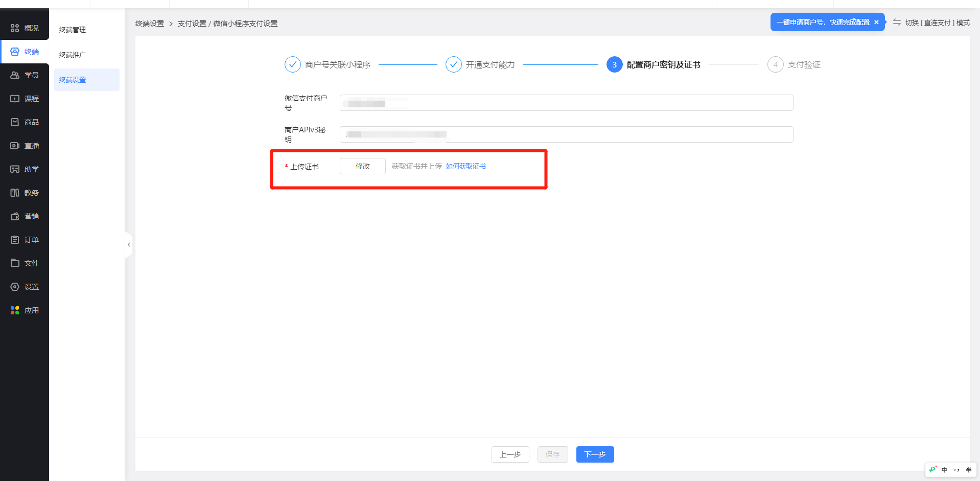Toggle the punctuation mode indicator in IME bar
980x481 pixels.
click(956, 470)
